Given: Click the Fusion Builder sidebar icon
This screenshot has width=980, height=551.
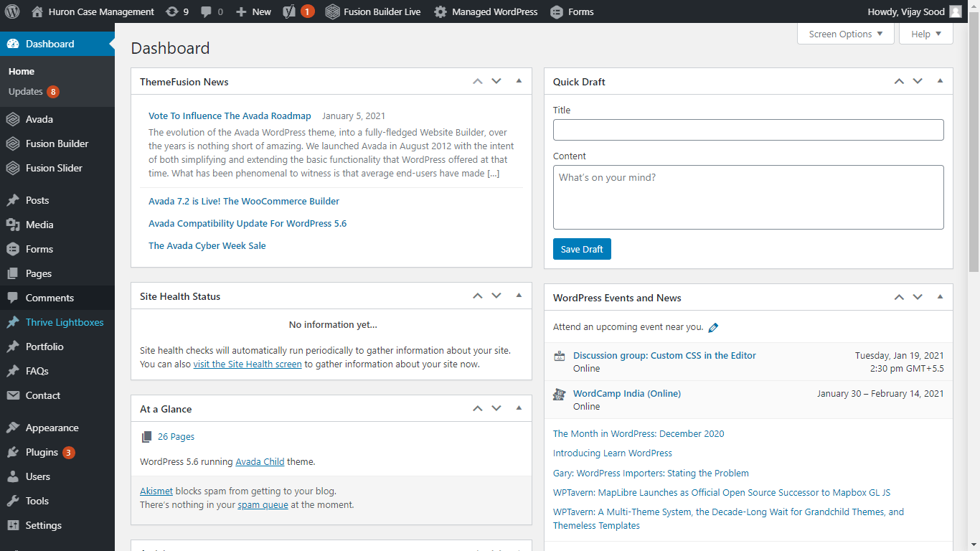Looking at the screenshot, I should pos(13,143).
